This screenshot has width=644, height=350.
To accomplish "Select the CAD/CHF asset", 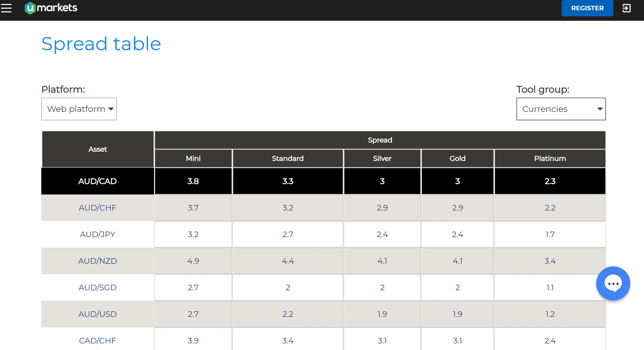I will pos(98,340).
